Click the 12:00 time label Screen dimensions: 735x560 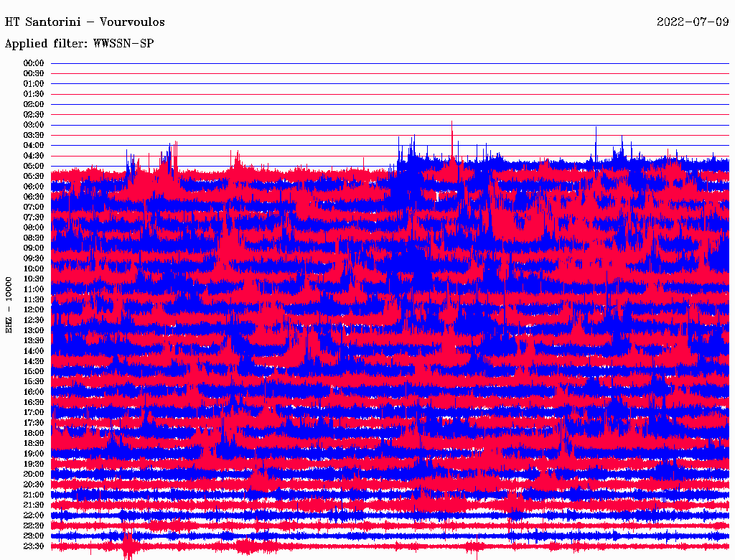[x=34, y=309]
